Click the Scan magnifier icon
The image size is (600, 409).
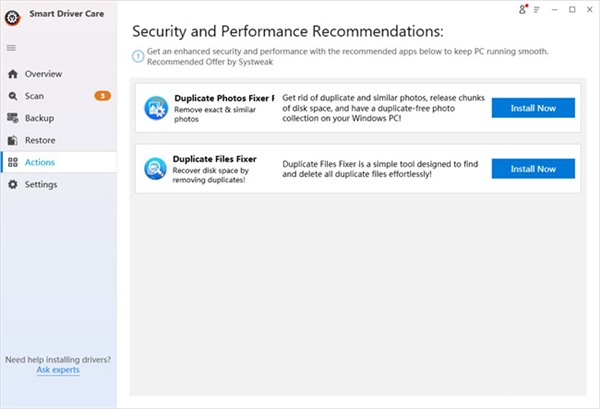point(12,96)
